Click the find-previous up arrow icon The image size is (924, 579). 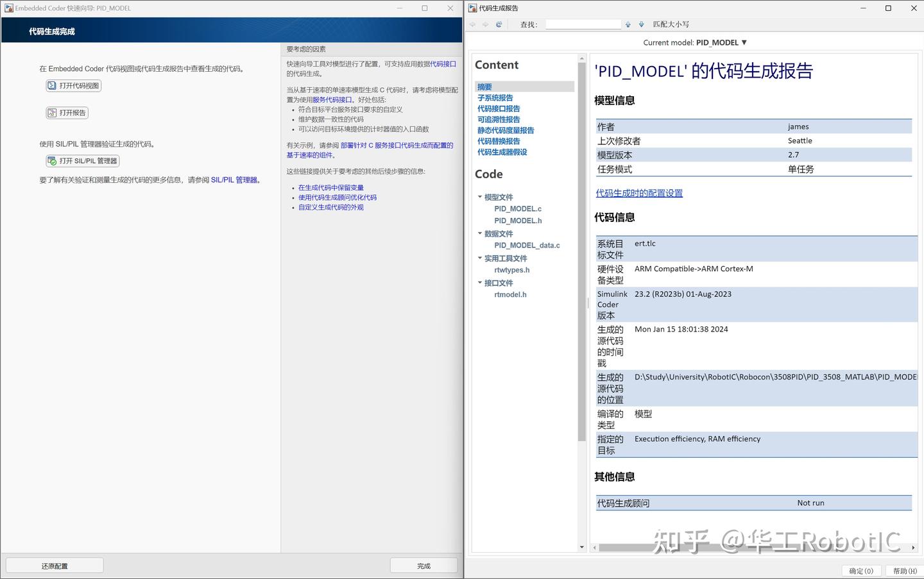[x=628, y=24]
